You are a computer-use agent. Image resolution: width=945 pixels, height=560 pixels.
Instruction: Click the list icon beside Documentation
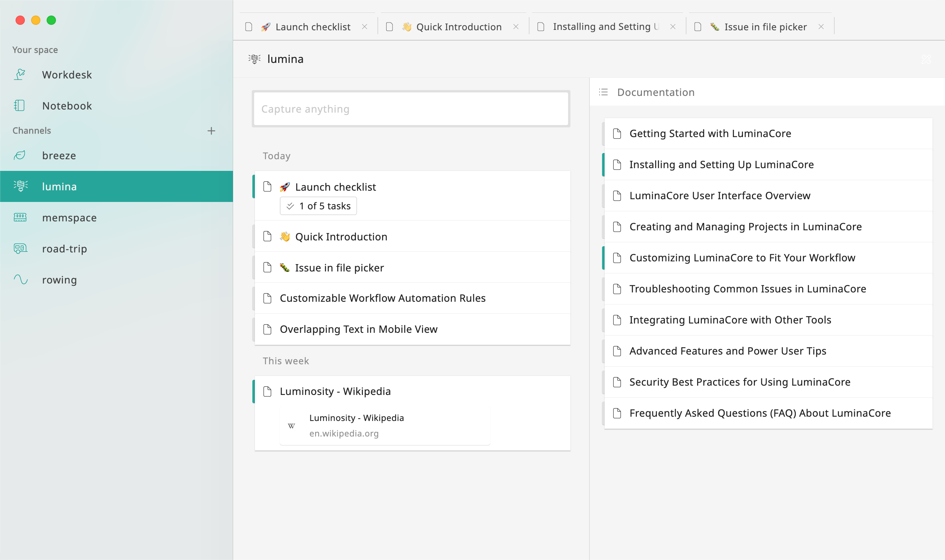point(603,92)
